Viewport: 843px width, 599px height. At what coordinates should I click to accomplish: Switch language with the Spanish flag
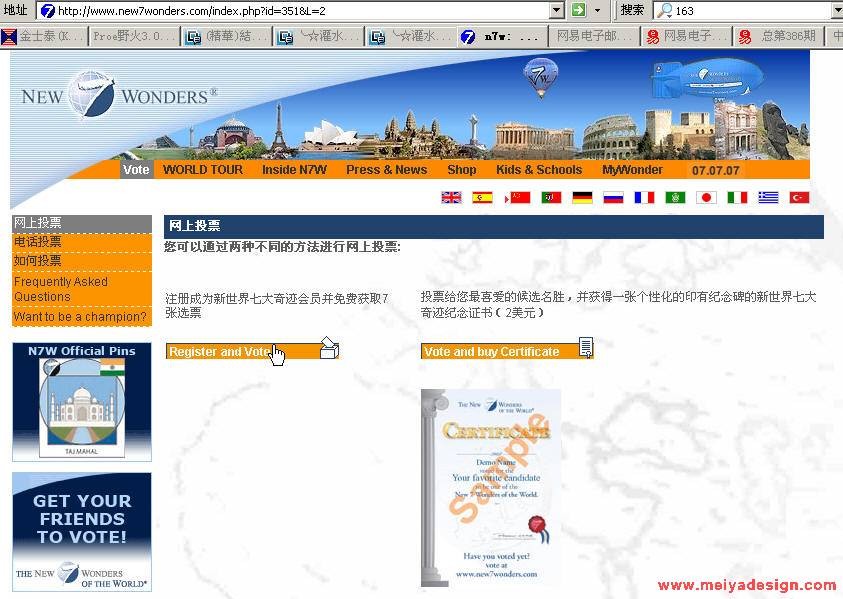[x=482, y=198]
